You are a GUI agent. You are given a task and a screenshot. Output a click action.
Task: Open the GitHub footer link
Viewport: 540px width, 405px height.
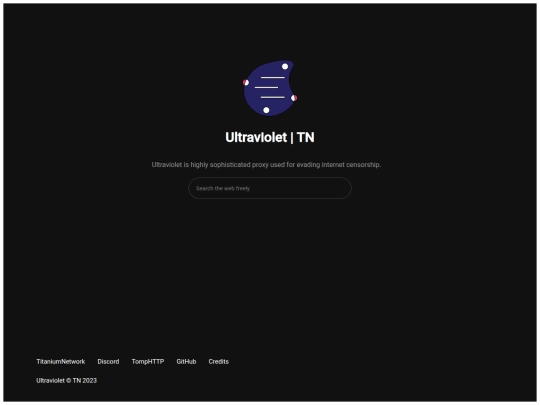pos(186,362)
